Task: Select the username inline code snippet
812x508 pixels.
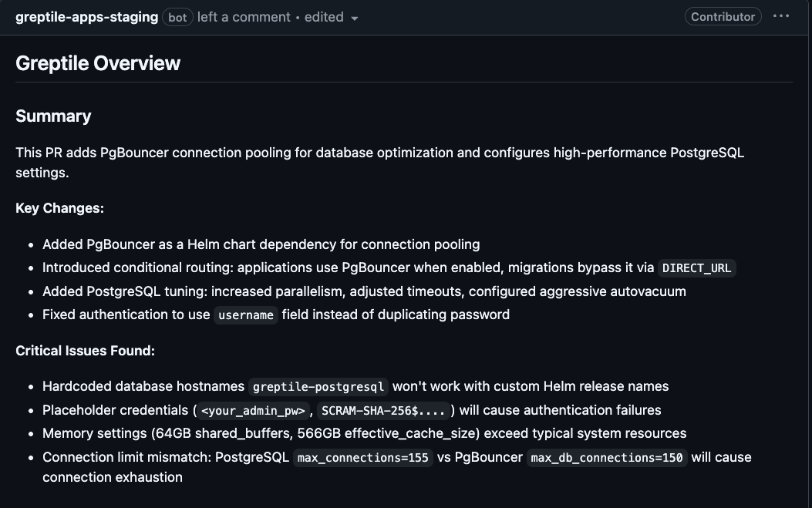Action: click(246, 315)
